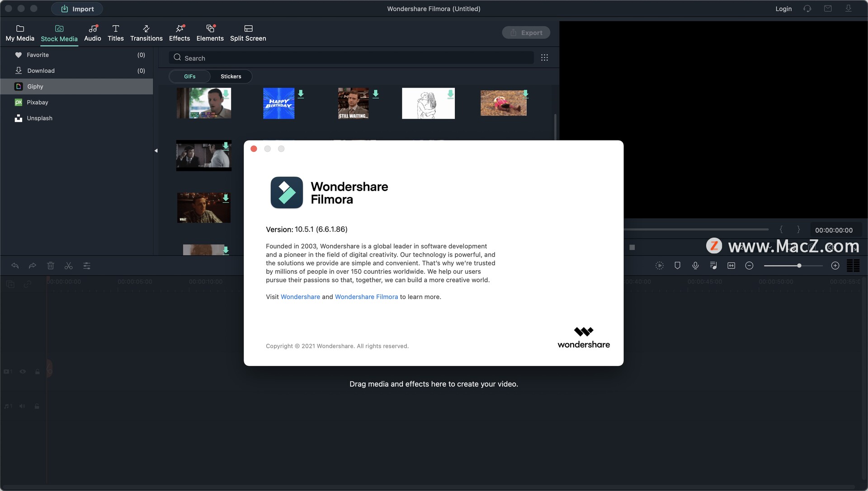Click the Wondershare hyperlink
The image size is (868, 491).
pos(300,297)
